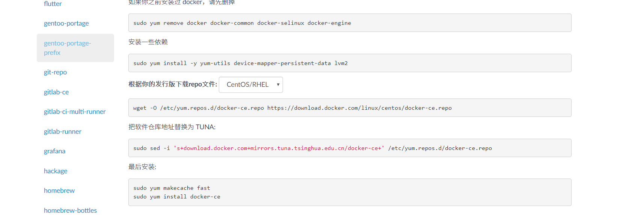The image size is (644, 215).
Task: Click the dropdown arrow beside CentOS/RHEL
Action: 278,85
